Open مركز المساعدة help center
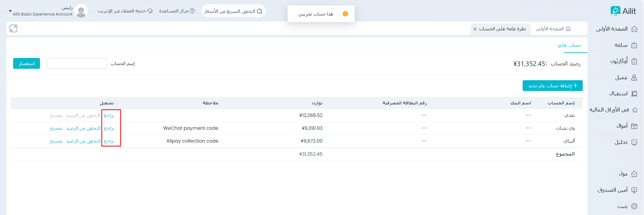644x215 pixels. click(x=177, y=11)
